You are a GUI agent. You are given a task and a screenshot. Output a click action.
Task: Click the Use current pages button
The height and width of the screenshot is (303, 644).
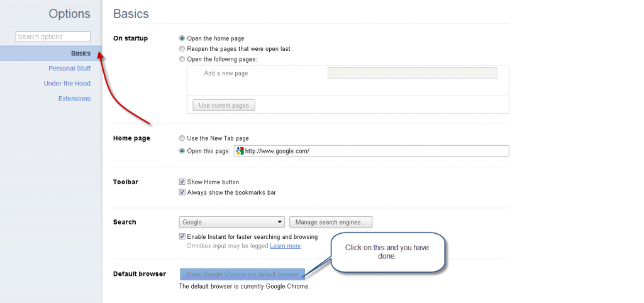click(x=224, y=105)
